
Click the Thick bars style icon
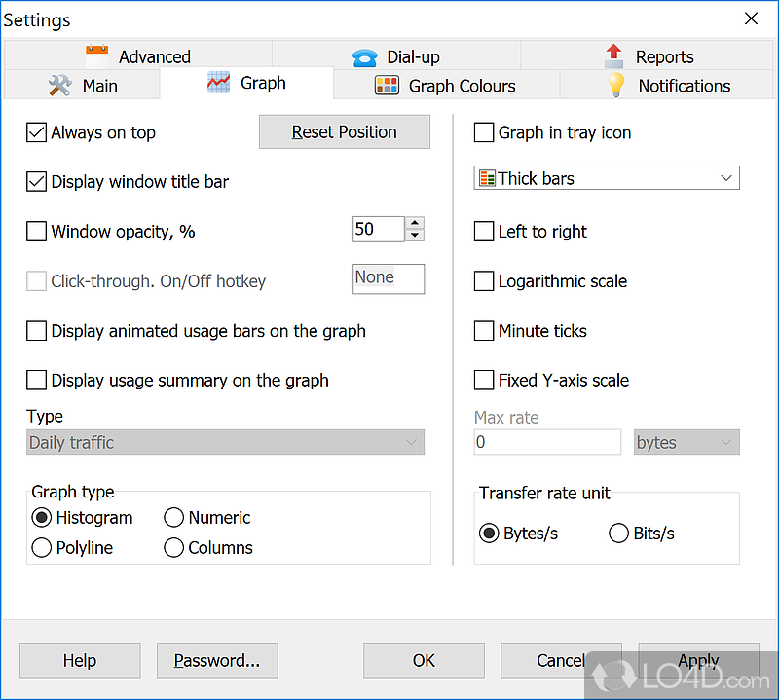pos(487,178)
